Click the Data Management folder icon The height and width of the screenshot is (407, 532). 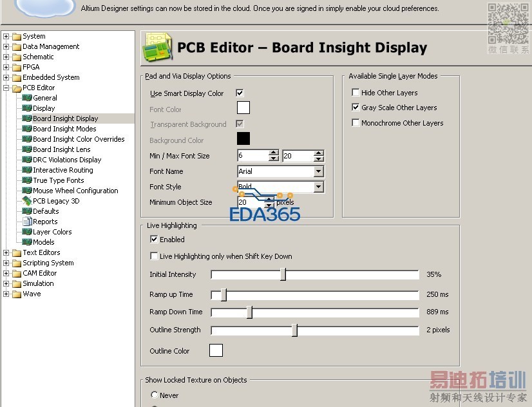pyautogui.click(x=17, y=46)
